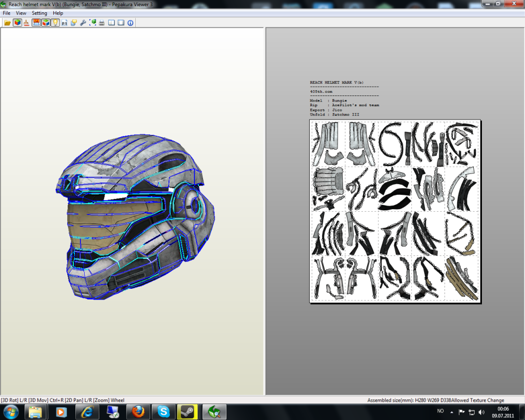This screenshot has width=525, height=420.
Task: Open Firefox from the taskbar
Action: pyautogui.click(x=138, y=412)
